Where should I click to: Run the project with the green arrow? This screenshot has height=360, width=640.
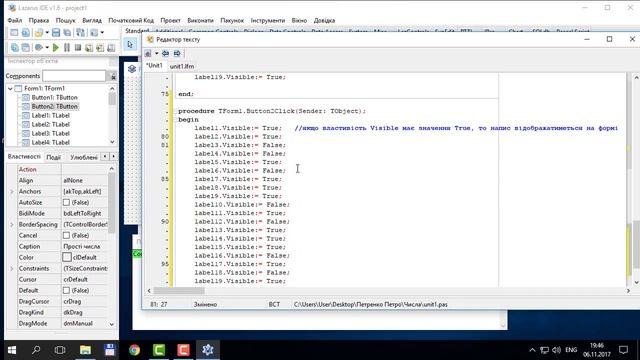point(56,47)
